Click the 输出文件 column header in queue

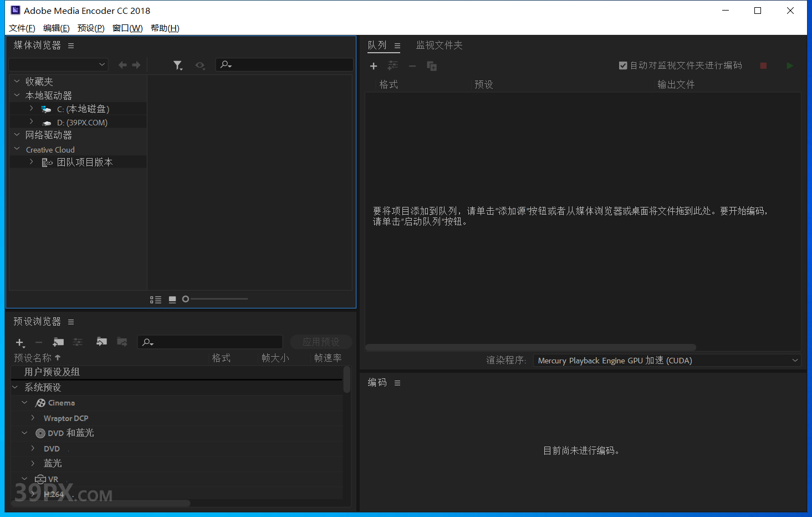pos(676,84)
